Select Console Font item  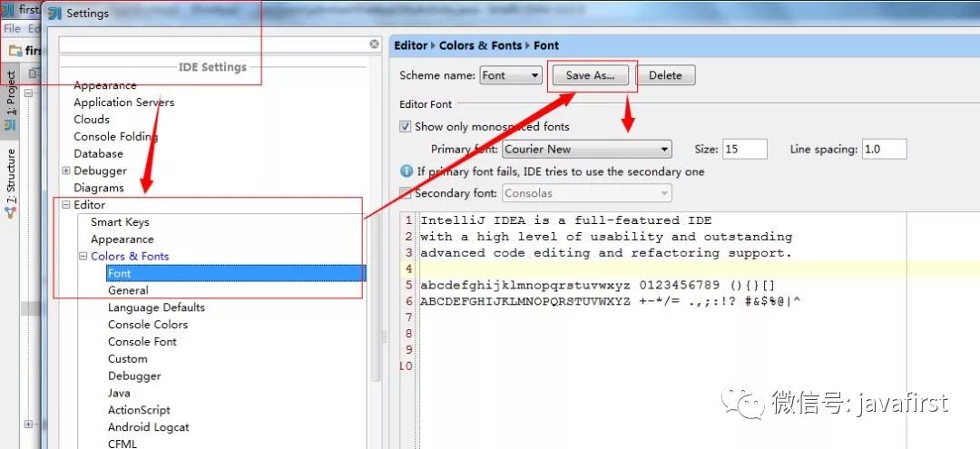(x=142, y=342)
